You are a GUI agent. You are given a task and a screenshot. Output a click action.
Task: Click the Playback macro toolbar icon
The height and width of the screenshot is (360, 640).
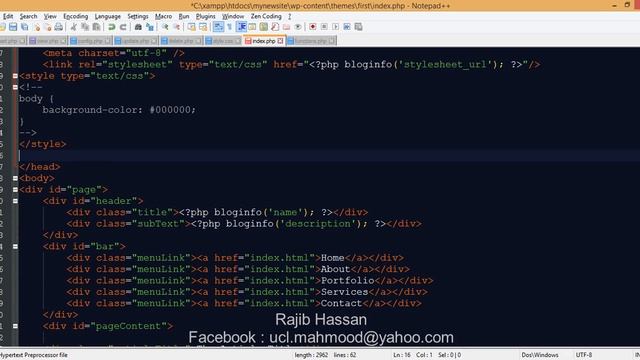336,27
